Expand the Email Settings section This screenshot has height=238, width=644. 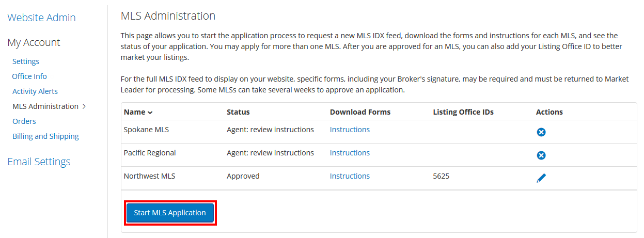(39, 162)
